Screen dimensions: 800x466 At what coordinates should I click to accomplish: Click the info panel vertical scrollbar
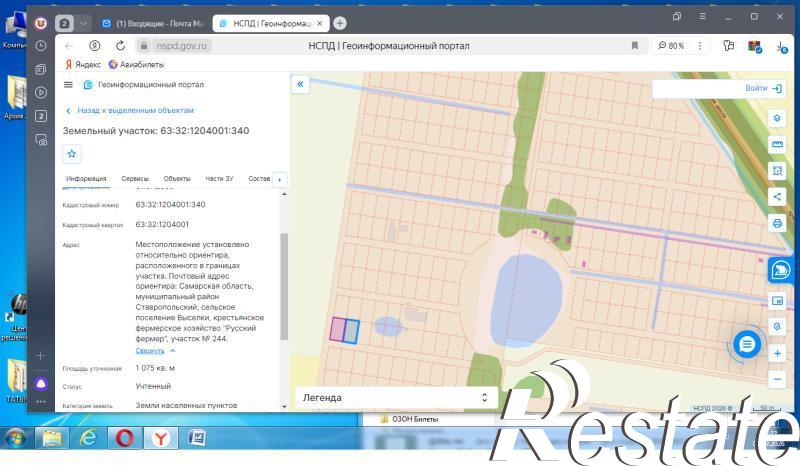click(284, 286)
